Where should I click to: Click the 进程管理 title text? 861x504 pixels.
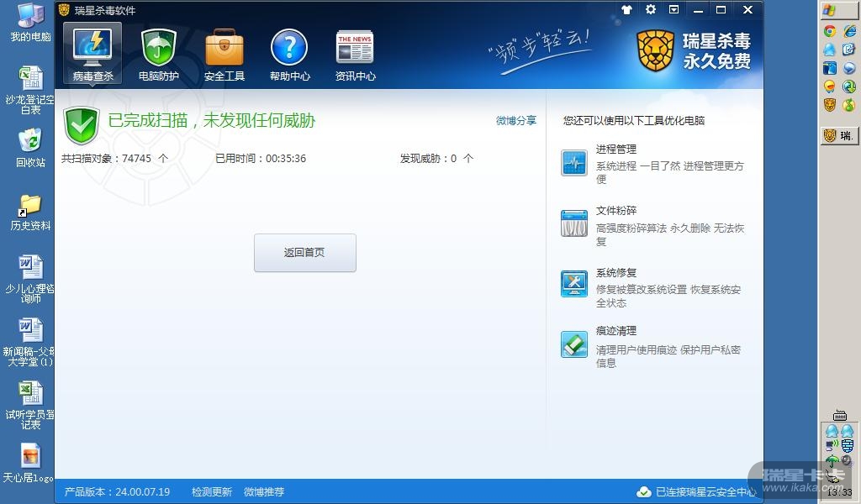point(616,150)
